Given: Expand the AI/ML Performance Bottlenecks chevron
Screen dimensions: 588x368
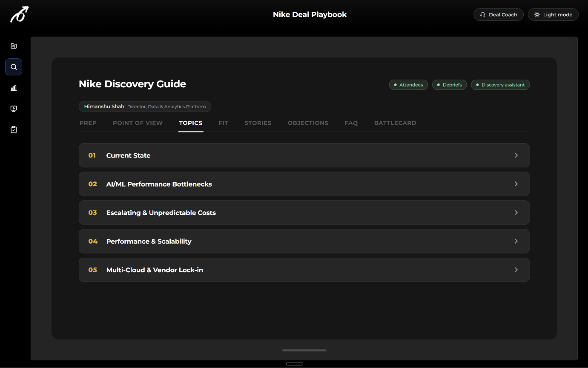Looking at the screenshot, I should point(516,184).
